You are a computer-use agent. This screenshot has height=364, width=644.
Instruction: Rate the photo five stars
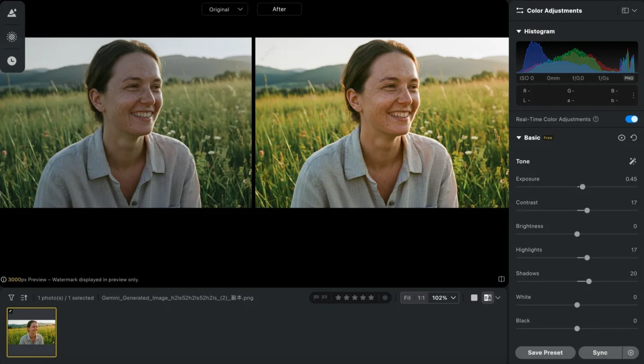[x=370, y=298]
